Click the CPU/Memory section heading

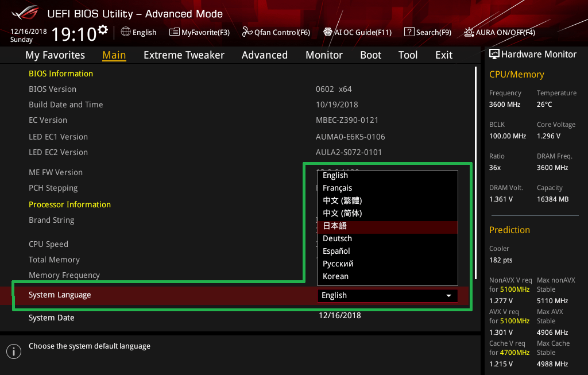[x=516, y=75]
